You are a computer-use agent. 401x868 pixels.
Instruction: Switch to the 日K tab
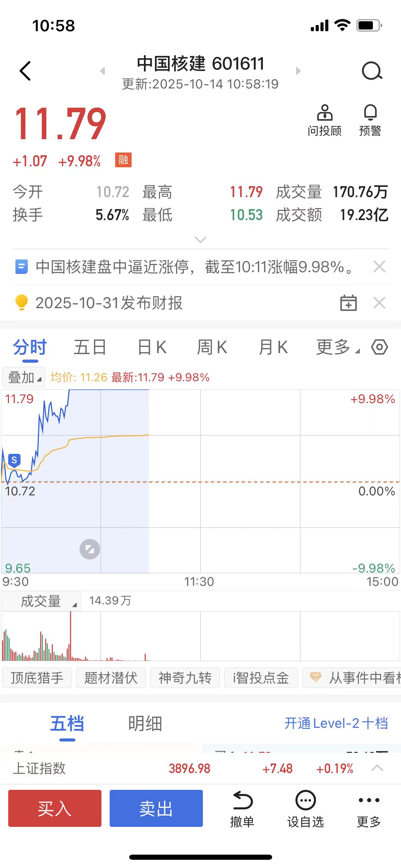coord(152,347)
